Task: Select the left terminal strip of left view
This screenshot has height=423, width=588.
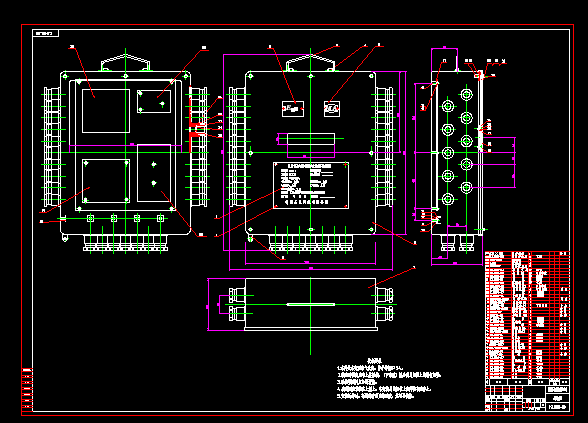Action: tap(52, 147)
